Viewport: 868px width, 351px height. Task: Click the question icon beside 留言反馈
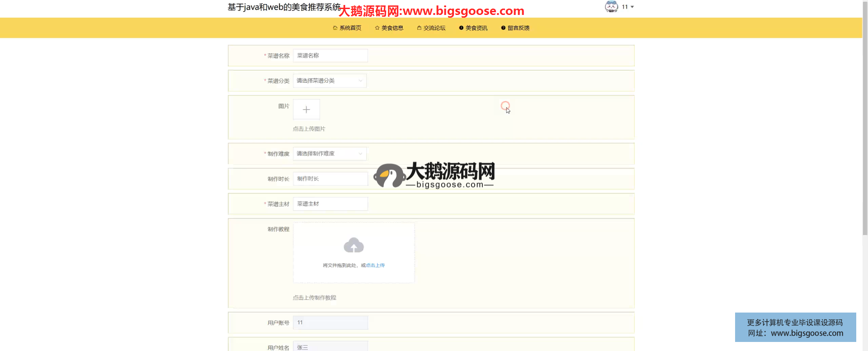pos(503,28)
